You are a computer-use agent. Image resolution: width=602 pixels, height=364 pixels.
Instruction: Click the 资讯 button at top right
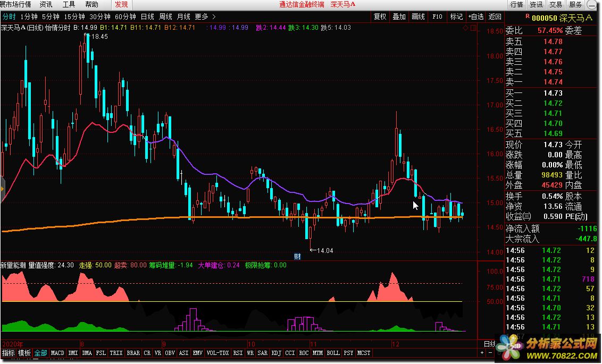point(537,5)
